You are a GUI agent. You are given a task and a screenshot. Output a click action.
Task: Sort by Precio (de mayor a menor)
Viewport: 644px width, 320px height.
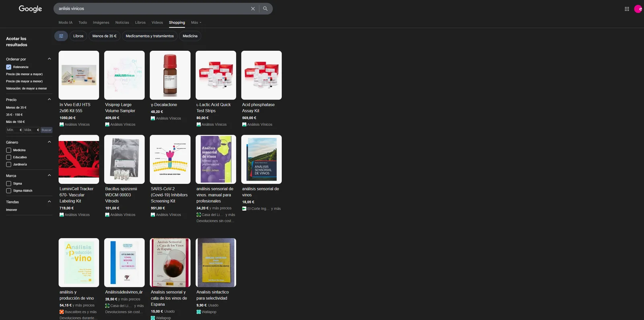[x=24, y=81]
